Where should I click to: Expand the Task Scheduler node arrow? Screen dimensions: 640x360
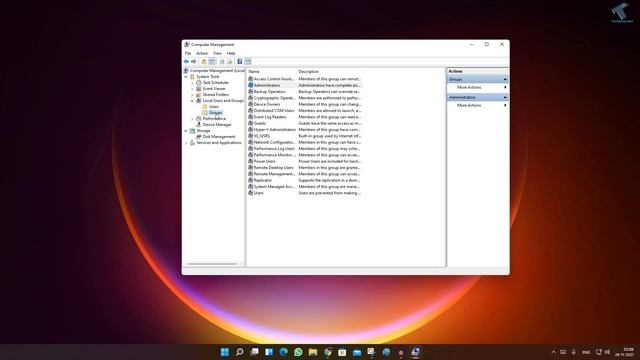(193, 83)
